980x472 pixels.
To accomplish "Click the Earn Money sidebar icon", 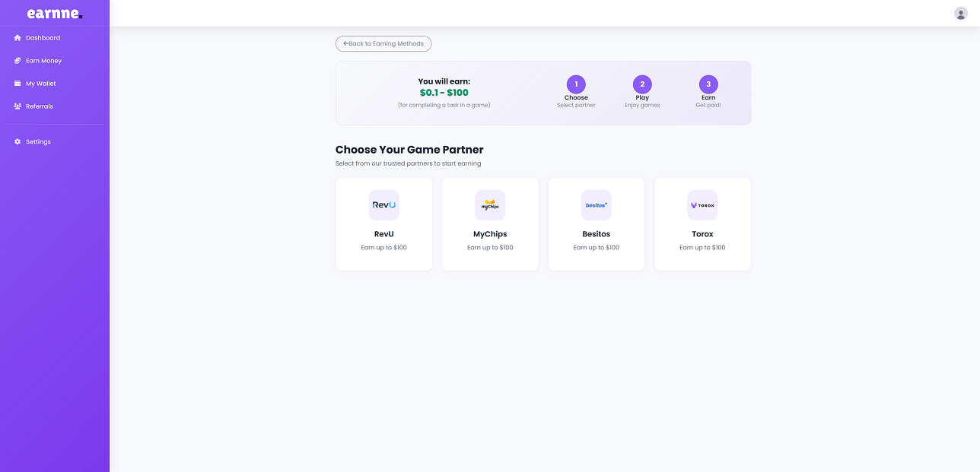I will [x=16, y=60].
